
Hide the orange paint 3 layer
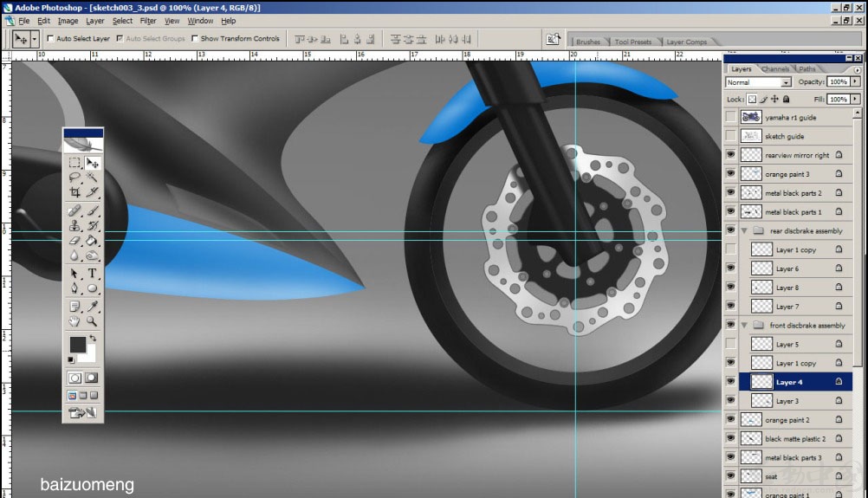(731, 174)
